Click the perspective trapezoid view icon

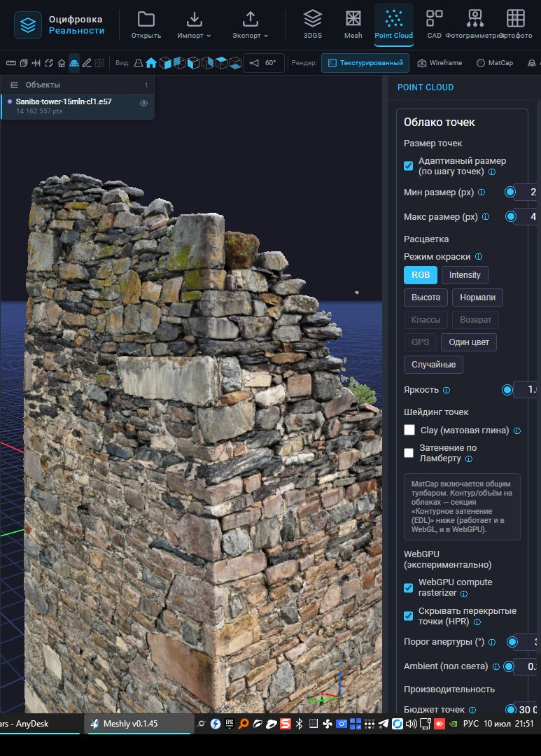pos(138,63)
